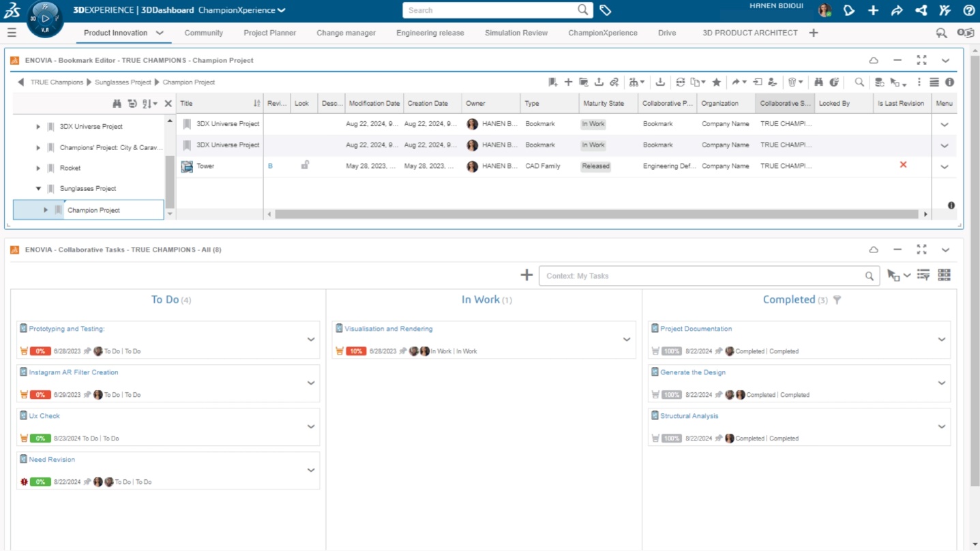This screenshot has width=980, height=551.
Task: Click the task list view icon
Action: click(x=923, y=275)
